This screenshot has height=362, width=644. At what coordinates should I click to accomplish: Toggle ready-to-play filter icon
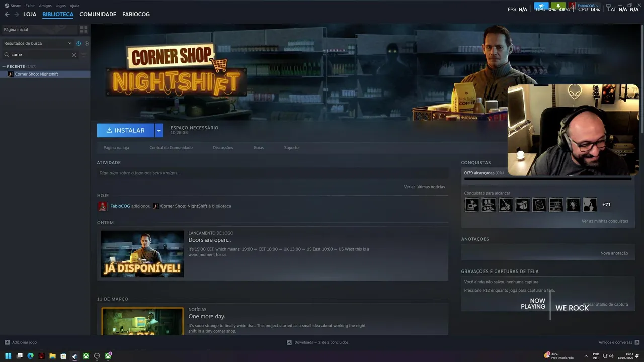[86, 43]
